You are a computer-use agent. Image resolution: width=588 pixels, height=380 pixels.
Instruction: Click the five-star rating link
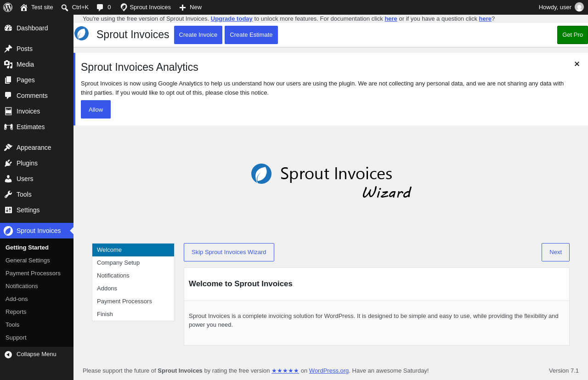[x=285, y=371]
